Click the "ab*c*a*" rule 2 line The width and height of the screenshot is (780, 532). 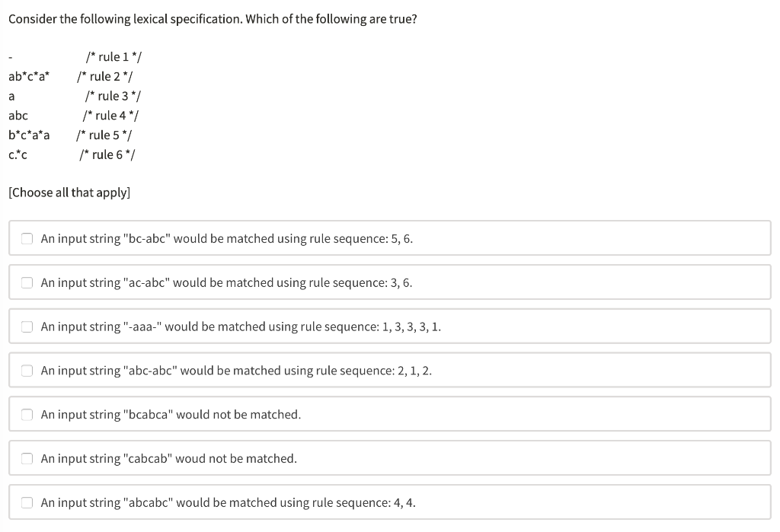pyautogui.click(x=28, y=76)
